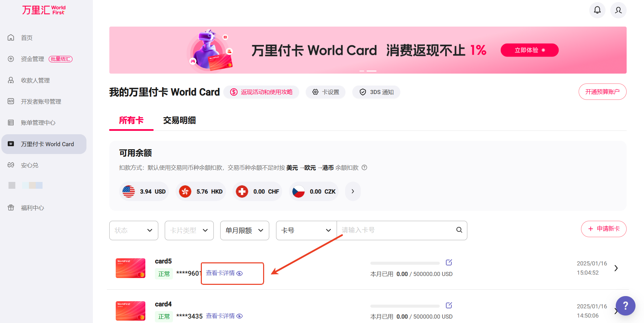Click the dollar icon in 返现活动和使用攻略
This screenshot has height=323, width=644.
(234, 92)
